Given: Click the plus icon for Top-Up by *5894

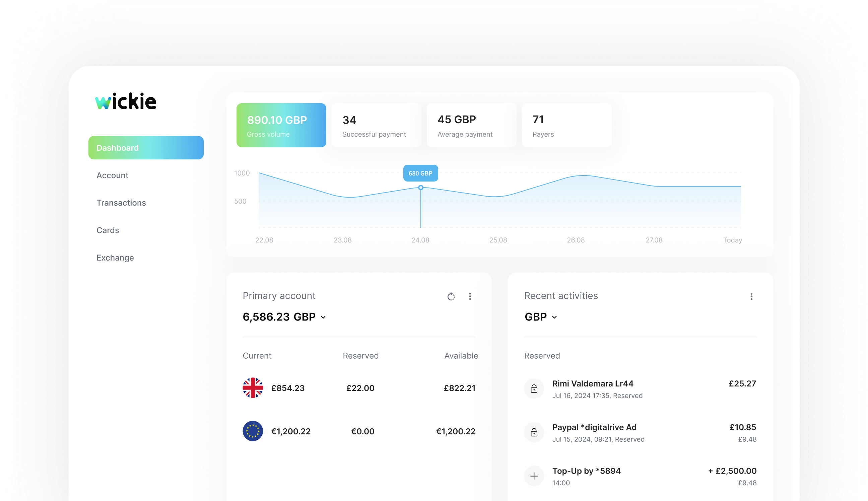Looking at the screenshot, I should tap(534, 476).
